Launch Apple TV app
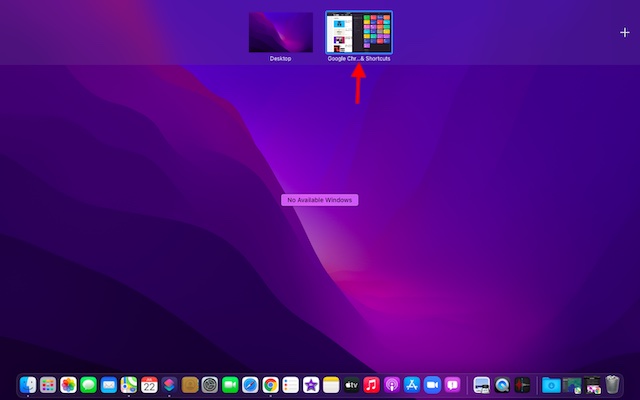Image resolution: width=640 pixels, height=400 pixels. point(351,384)
